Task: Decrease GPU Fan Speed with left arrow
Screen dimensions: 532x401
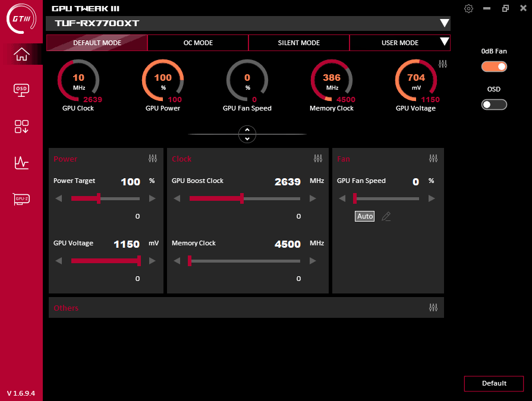Action: tap(342, 198)
